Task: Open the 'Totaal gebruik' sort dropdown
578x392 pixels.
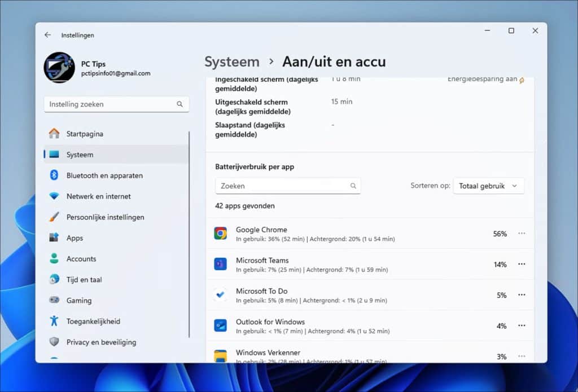Action: pos(488,186)
